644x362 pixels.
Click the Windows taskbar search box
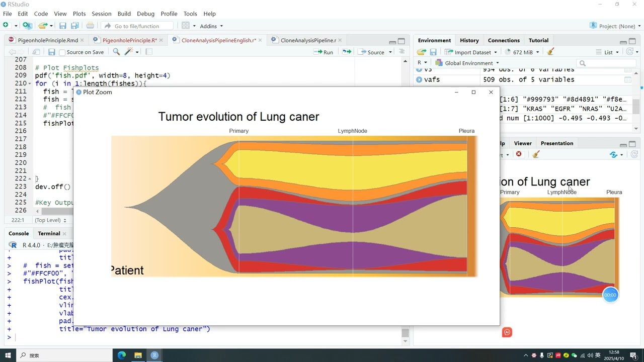pos(64,355)
